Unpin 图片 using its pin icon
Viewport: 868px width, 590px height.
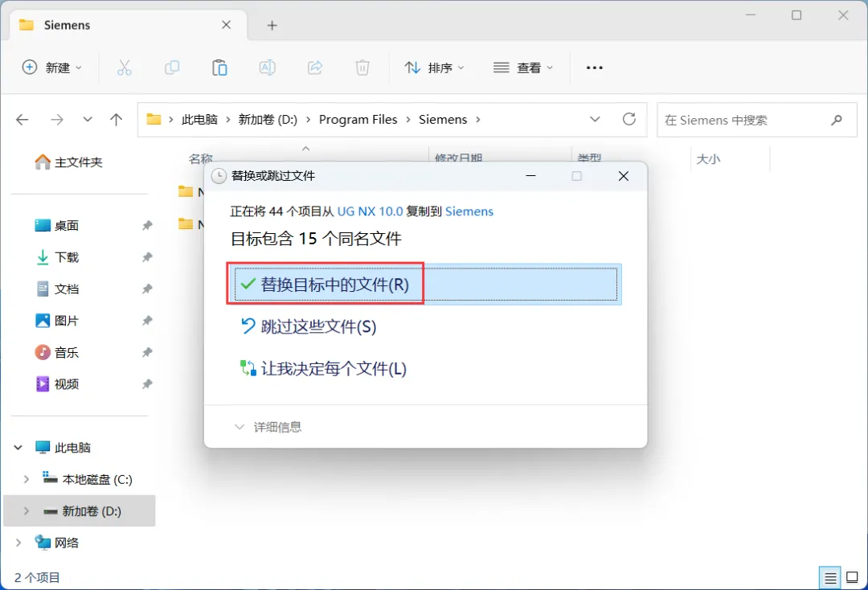tap(147, 321)
